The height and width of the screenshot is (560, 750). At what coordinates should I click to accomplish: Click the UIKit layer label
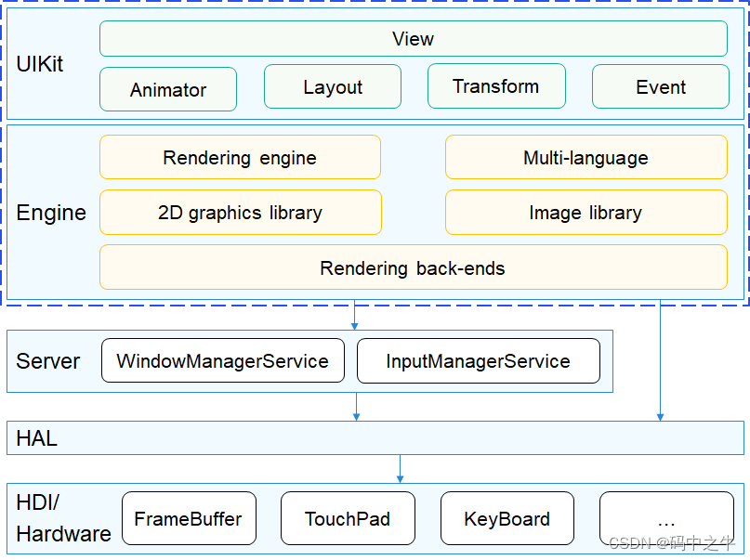[x=40, y=64]
